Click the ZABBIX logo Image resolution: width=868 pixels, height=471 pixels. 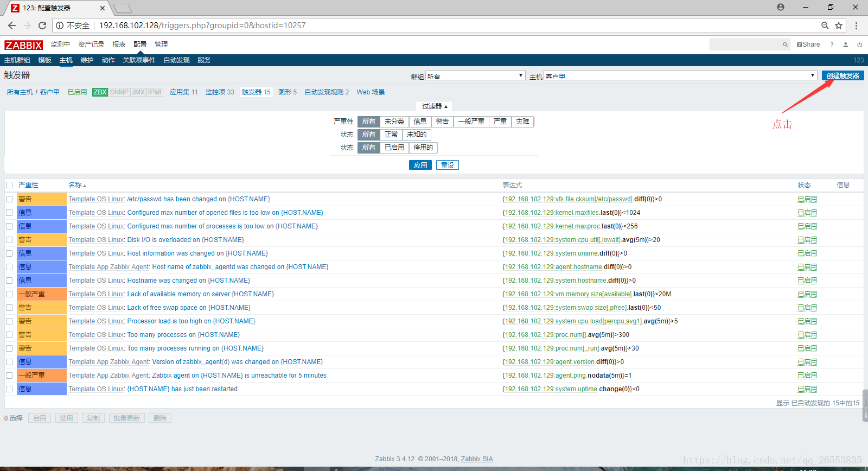[23, 45]
